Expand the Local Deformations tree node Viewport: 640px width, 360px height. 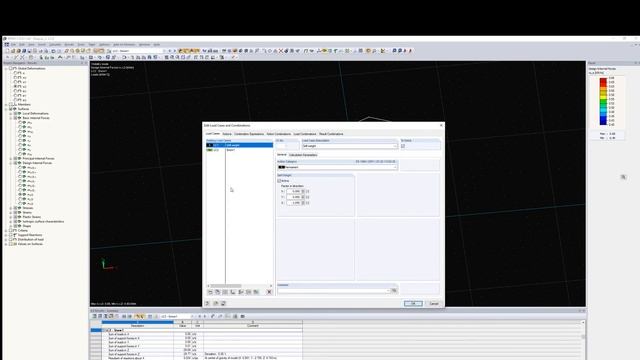(x=11, y=113)
